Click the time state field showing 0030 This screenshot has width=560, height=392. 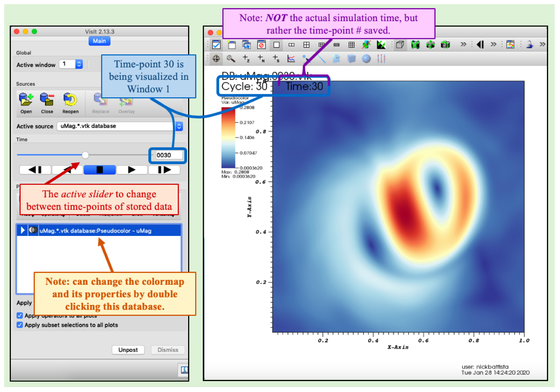[x=169, y=155]
